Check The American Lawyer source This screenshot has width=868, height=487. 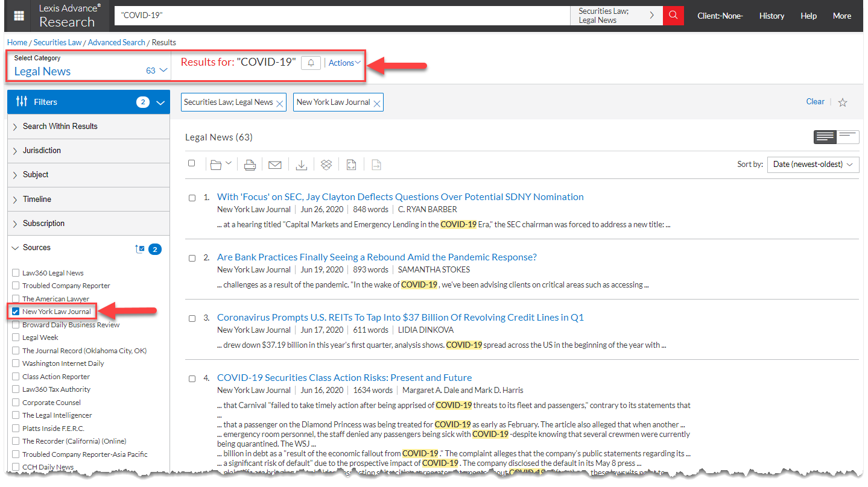click(16, 299)
